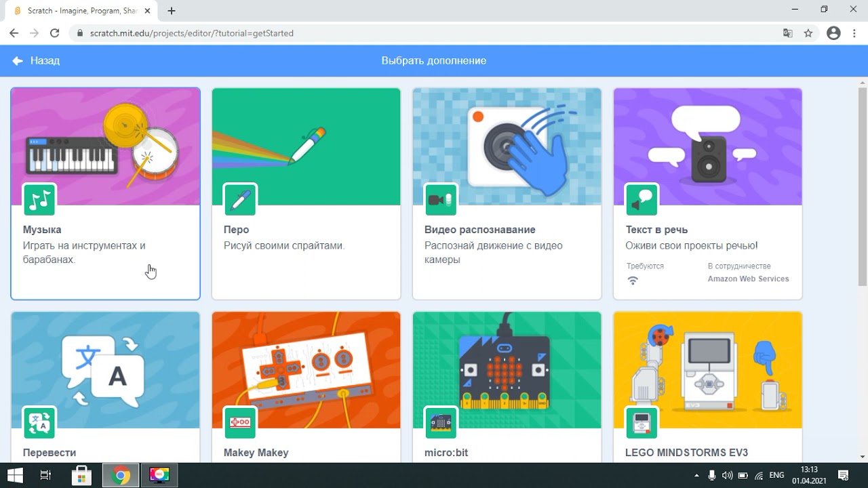The image size is (868, 488).
Task: Open the Перевести translation artwork
Action: tap(106, 370)
